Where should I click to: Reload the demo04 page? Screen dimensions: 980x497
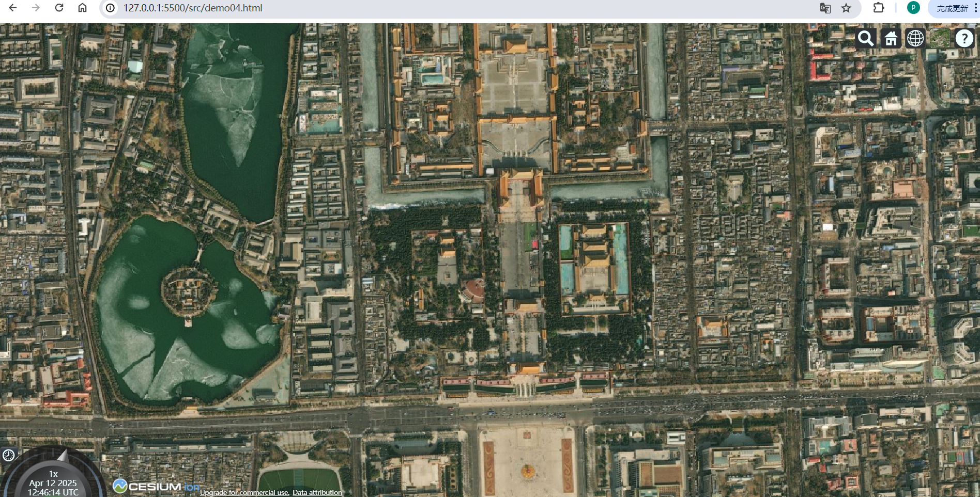(x=59, y=8)
